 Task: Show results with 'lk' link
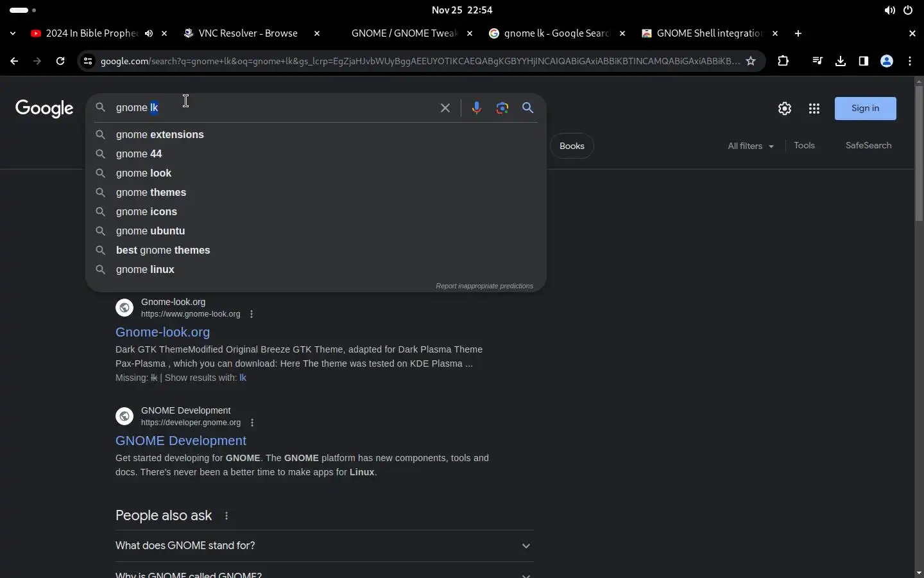pos(243,378)
